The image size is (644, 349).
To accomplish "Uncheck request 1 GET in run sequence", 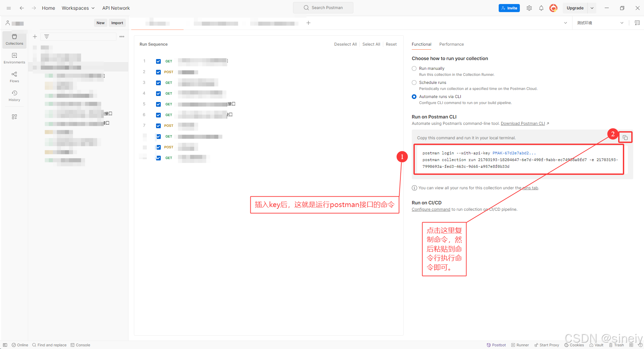I will 158,61.
